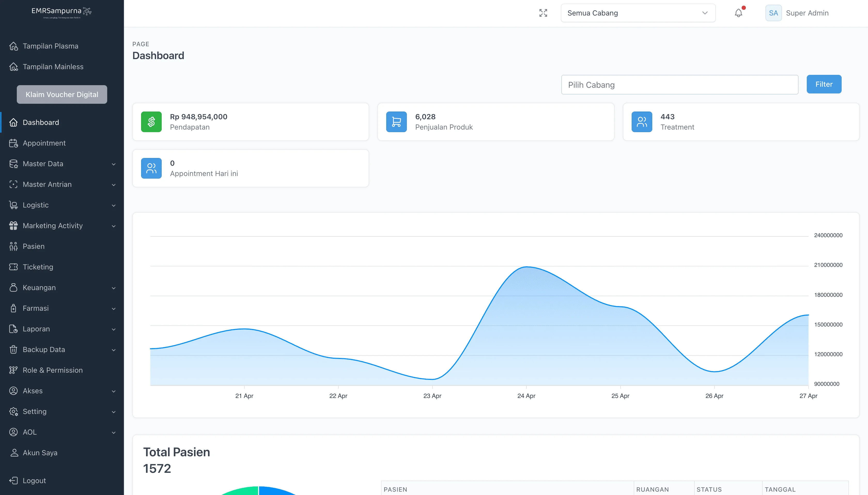Screen dimensions: 868x495
Task: Click the Appointment Hari ini icon
Action: (151, 168)
